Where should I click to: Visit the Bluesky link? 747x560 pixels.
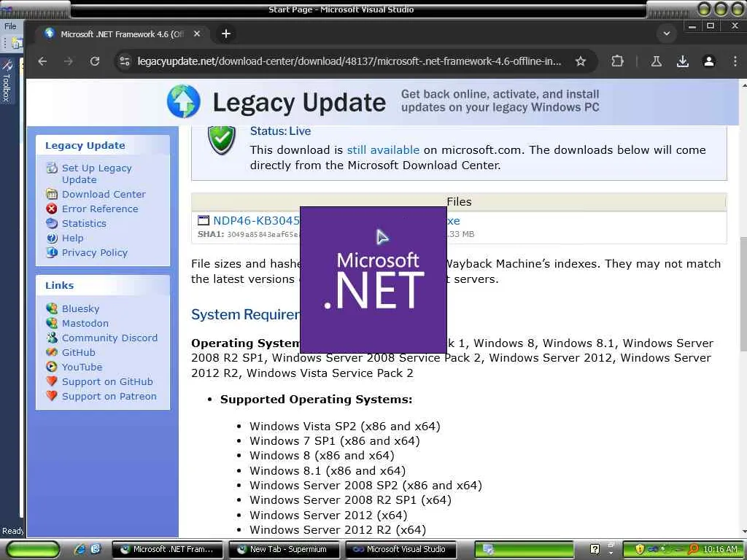80,308
